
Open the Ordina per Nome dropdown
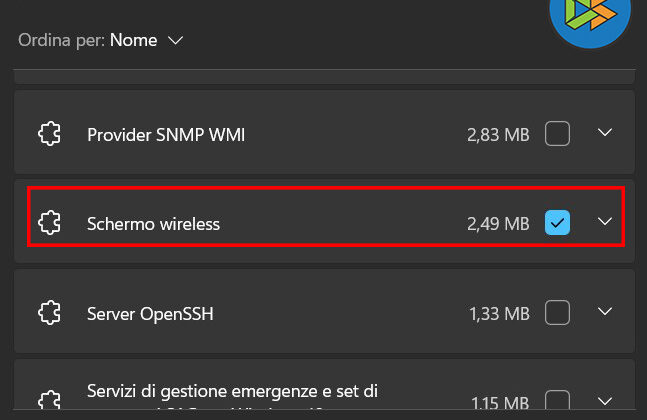(x=146, y=41)
